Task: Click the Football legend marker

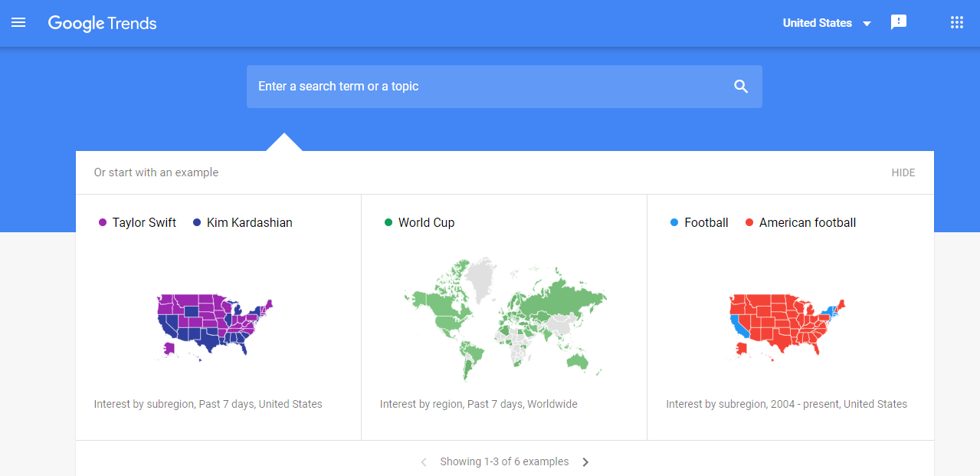Action: (x=674, y=222)
